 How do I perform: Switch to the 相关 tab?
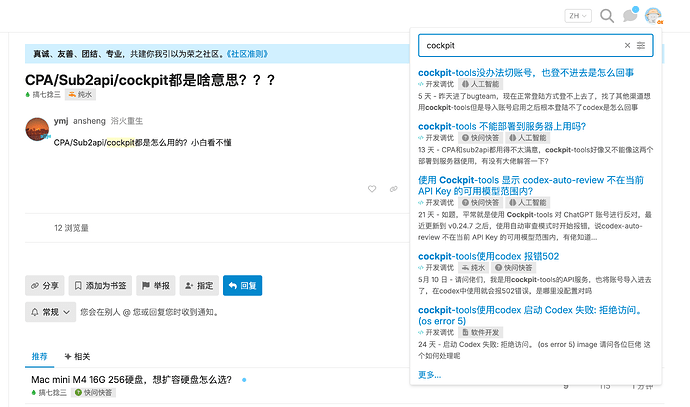[77, 356]
